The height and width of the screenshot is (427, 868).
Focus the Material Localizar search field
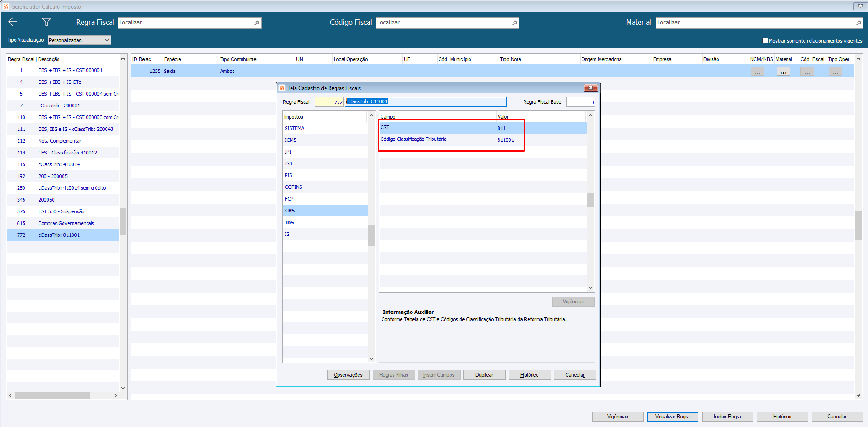(759, 23)
